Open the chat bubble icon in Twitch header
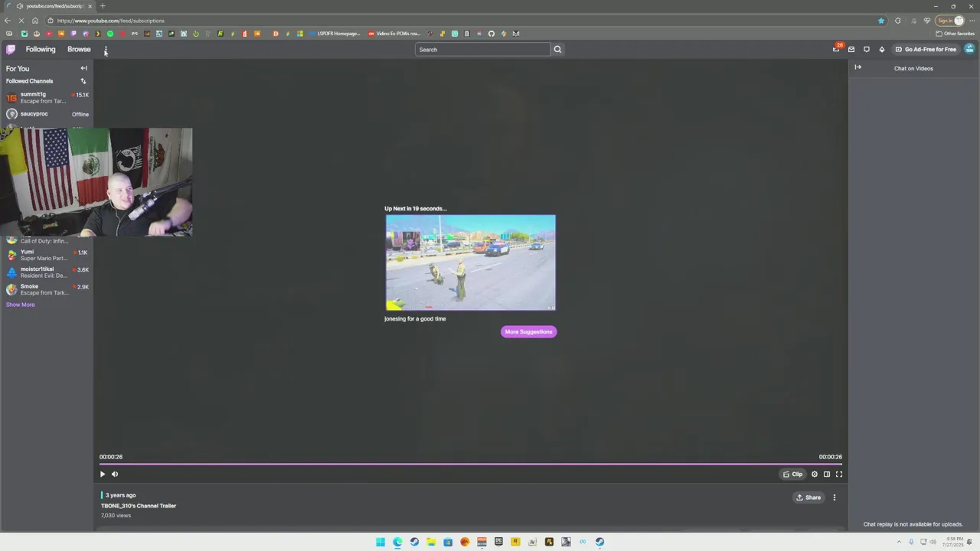The height and width of the screenshot is (551, 980). click(x=867, y=49)
